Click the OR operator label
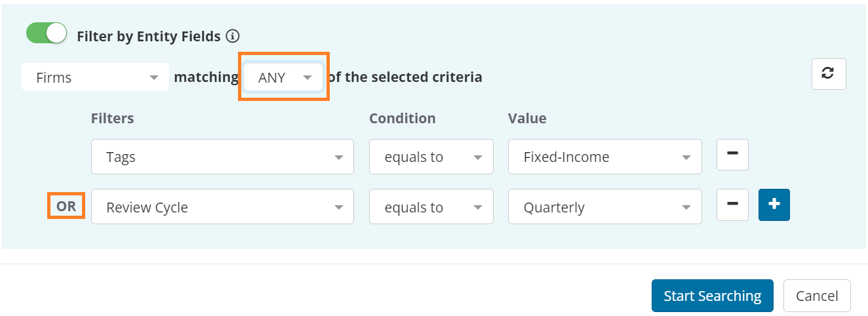This screenshot has height=316, width=868. coord(66,206)
